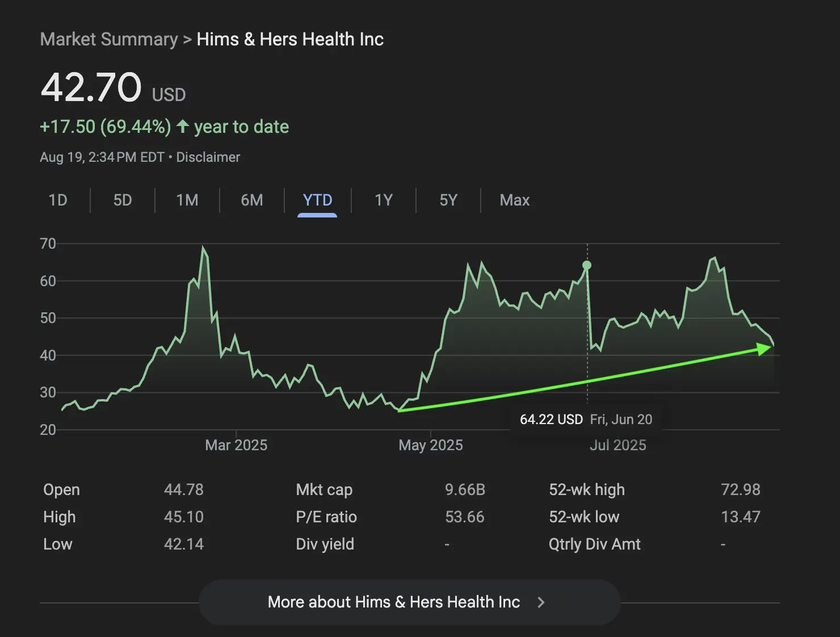This screenshot has height=637, width=840.
Task: Click the Low value 42.14
Action: [x=183, y=544]
